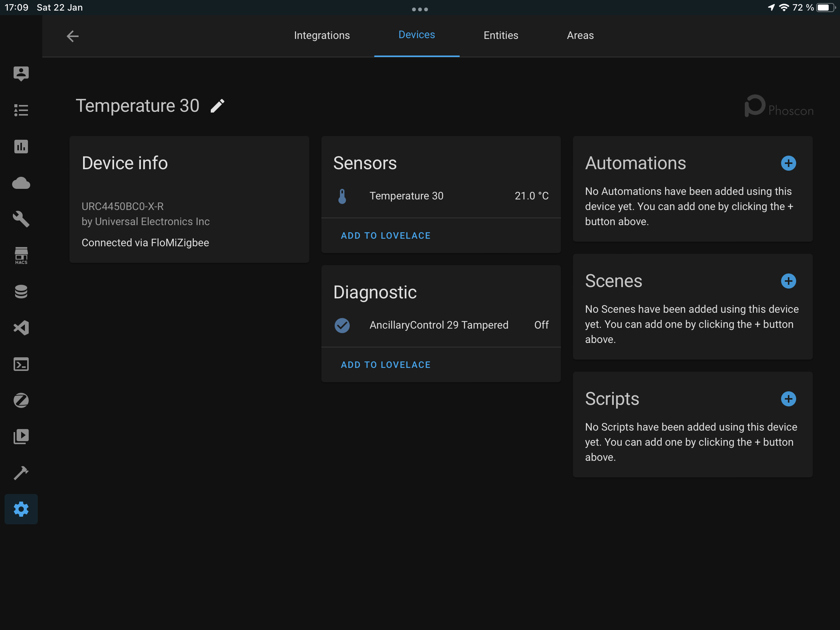Open Media Browser sidebar icon
The width and height of the screenshot is (840, 630).
(x=21, y=437)
